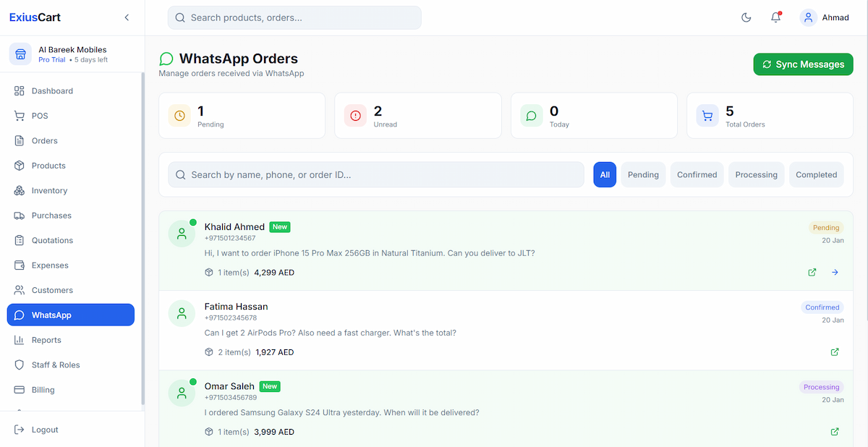
Task: Toggle dark mode moon icon
Action: point(746,17)
